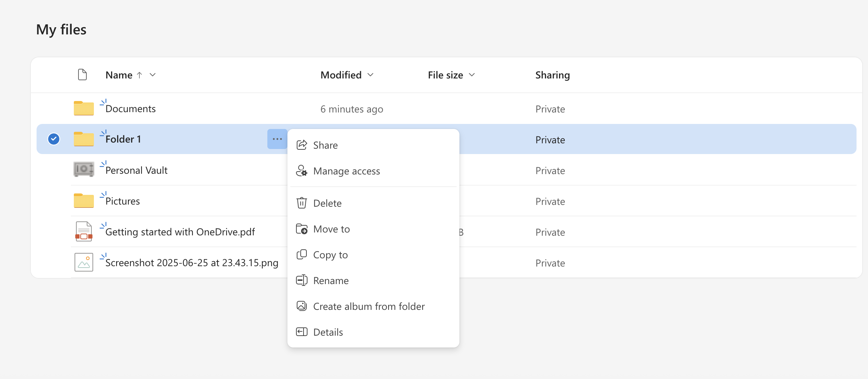Screen dimensions: 868x379
Task: Click the Share icon in context menu
Action: coord(302,145)
